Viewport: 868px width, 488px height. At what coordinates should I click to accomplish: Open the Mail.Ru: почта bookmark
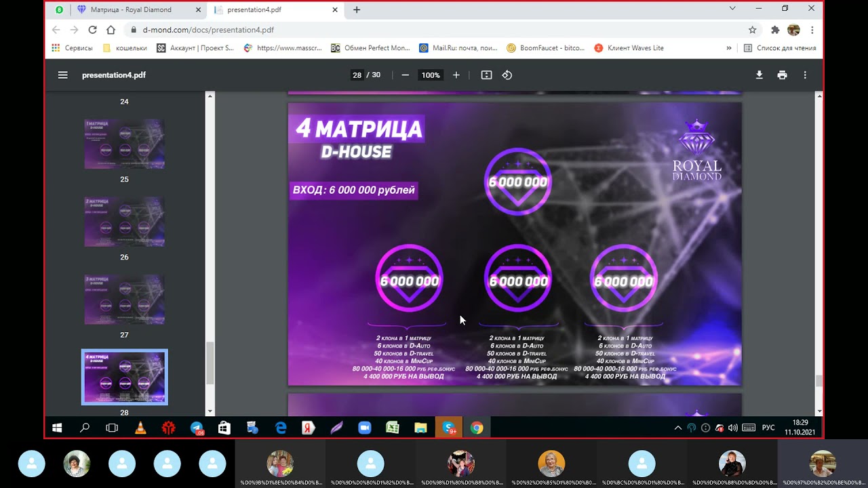(458, 48)
